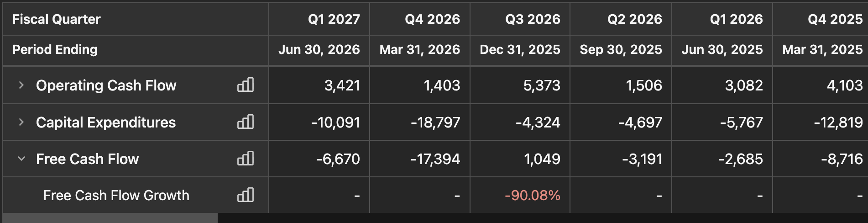Select the -17,394 Free Cash Flow value
The image size is (868, 223).
[435, 159]
